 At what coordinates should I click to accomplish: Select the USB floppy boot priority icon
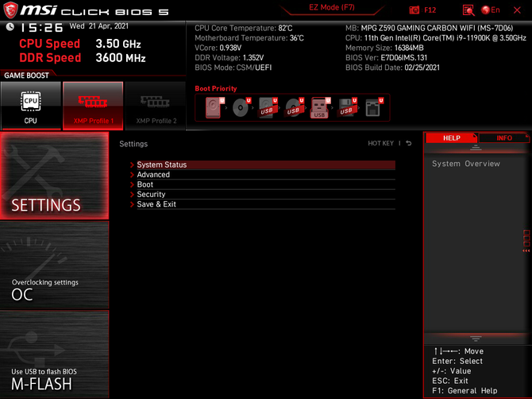[x=347, y=107]
